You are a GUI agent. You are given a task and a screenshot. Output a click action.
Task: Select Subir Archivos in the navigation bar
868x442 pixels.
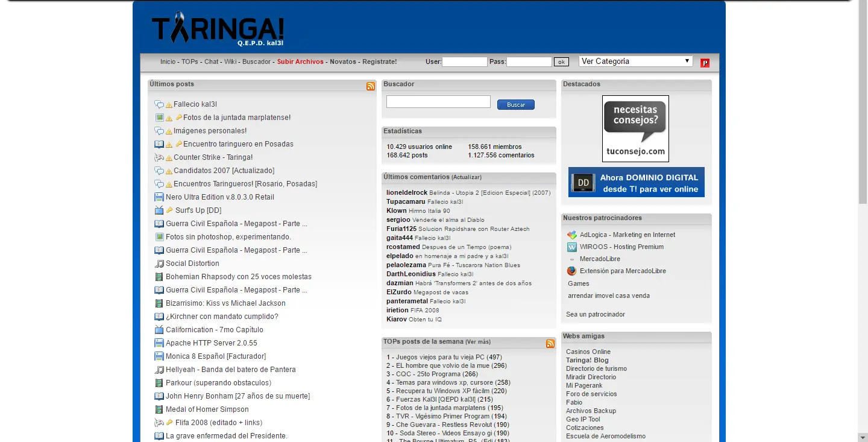(x=300, y=62)
